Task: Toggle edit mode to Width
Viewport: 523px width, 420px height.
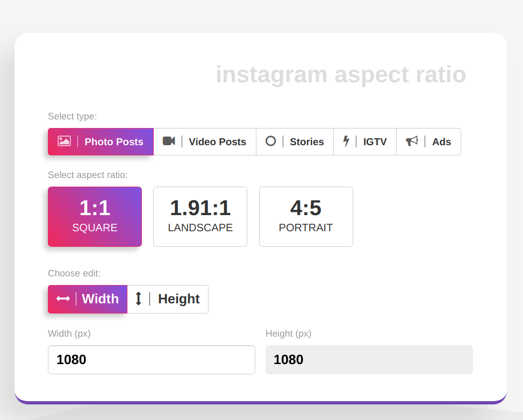Action: coord(88,299)
